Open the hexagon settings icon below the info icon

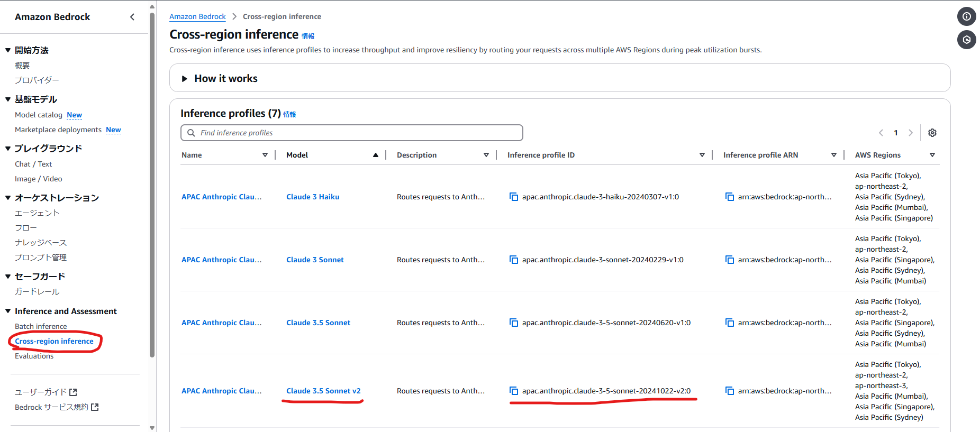(x=966, y=40)
